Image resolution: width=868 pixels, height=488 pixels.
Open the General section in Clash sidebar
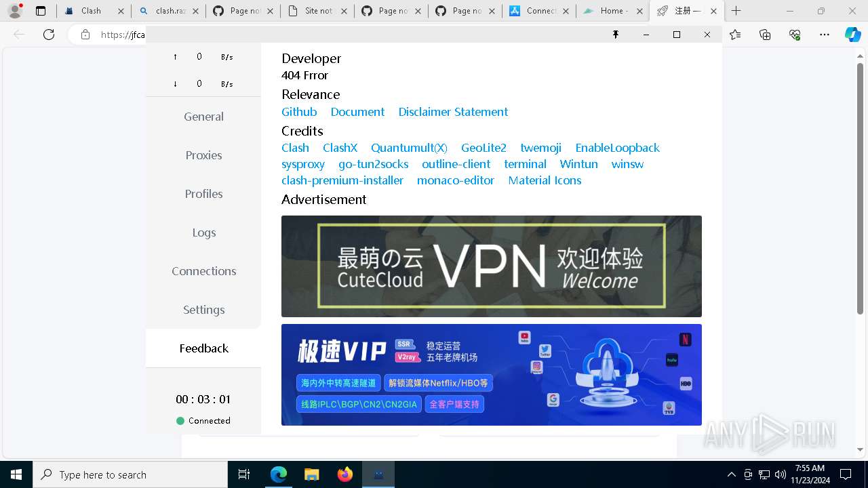click(x=203, y=117)
